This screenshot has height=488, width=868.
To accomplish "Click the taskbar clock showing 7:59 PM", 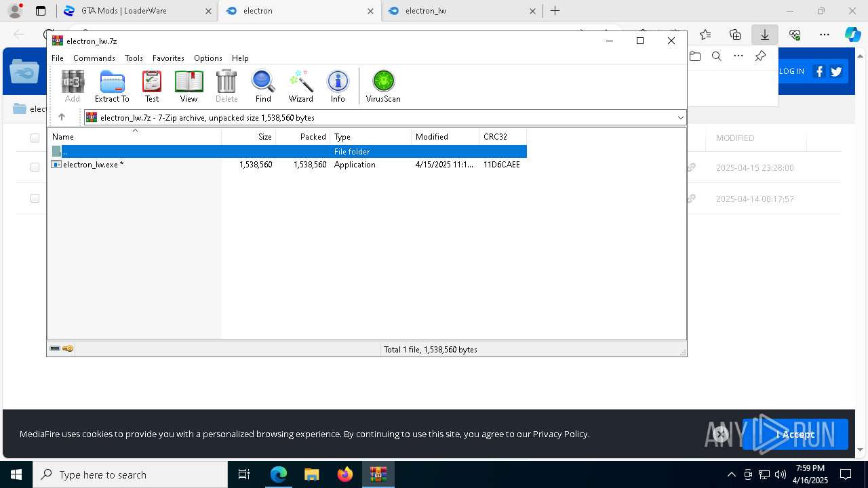I will 810,474.
